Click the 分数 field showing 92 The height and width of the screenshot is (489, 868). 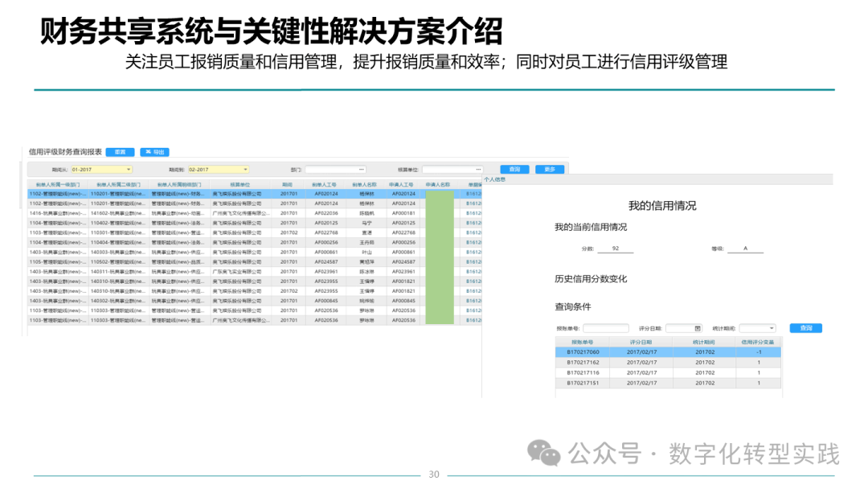coord(616,249)
